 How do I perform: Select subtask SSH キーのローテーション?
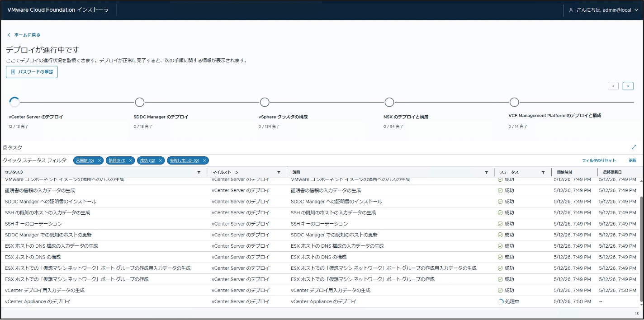click(33, 224)
